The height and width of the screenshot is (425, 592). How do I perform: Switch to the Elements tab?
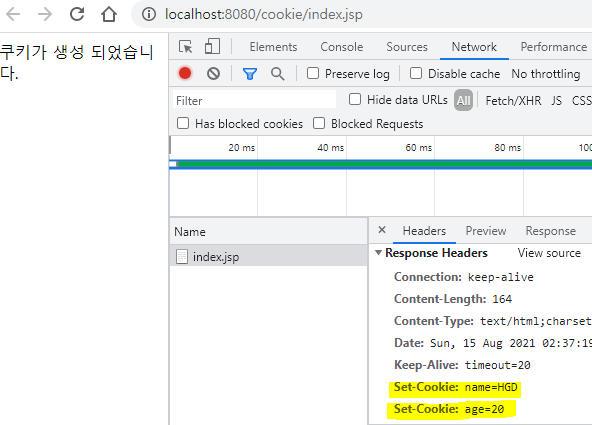click(273, 47)
